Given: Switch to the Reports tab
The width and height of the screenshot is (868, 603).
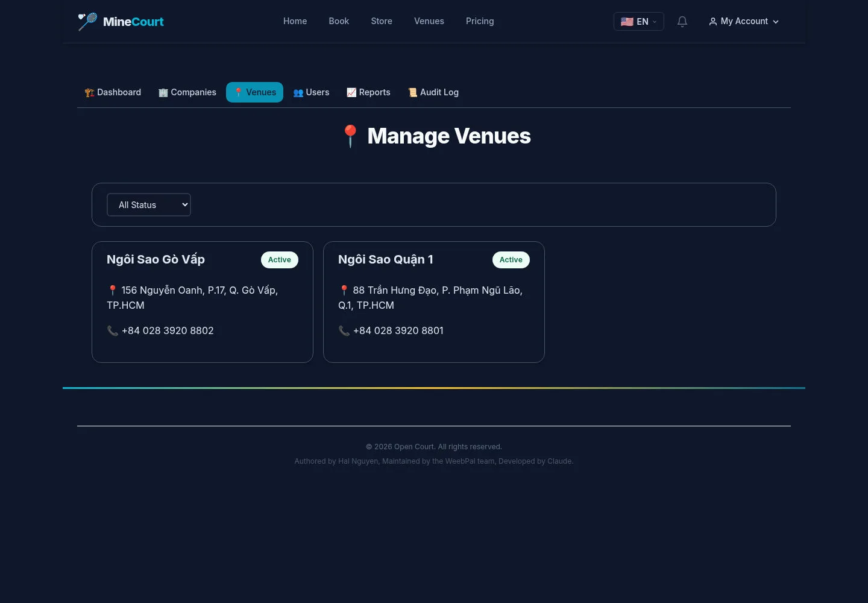Looking at the screenshot, I should pos(368,92).
